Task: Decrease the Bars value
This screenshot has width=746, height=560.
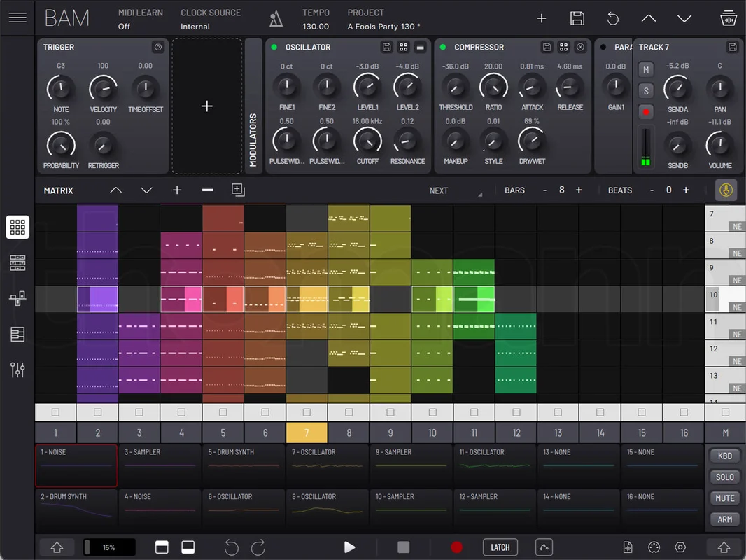Action: (544, 190)
